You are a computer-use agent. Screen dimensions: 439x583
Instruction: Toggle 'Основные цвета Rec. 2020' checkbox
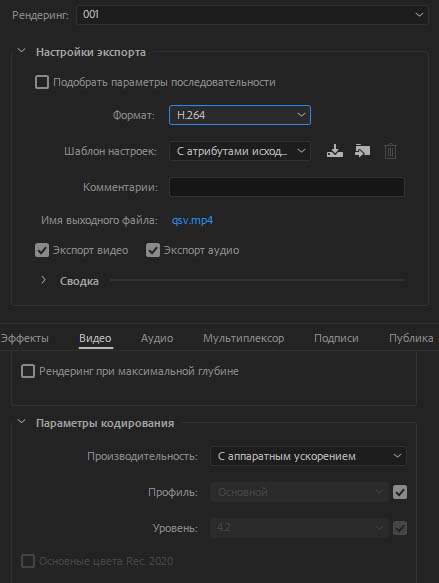[x=28, y=561]
